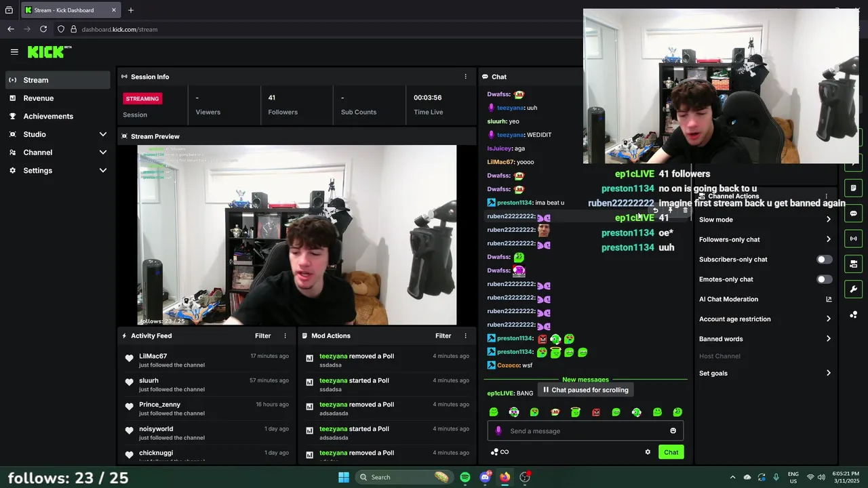Click the Stream Preview video thumbnail
The height and width of the screenshot is (488, 868).
[297, 235]
